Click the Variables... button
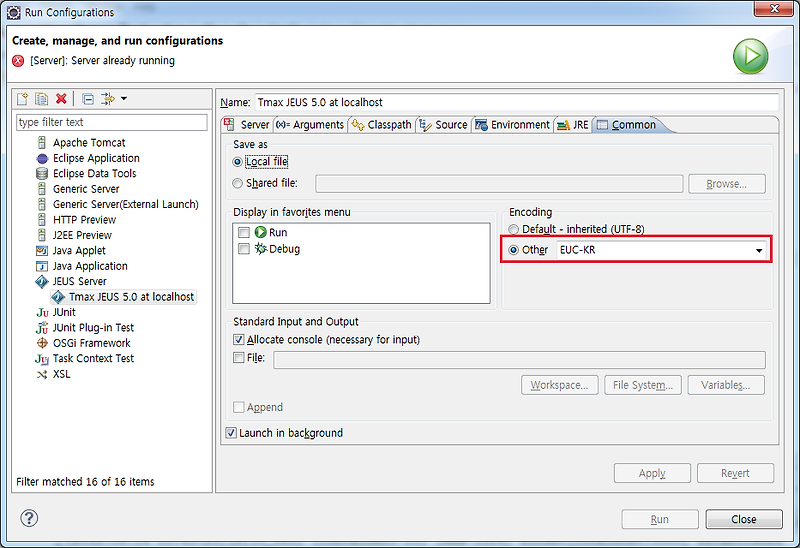Viewport: 800px width, 548px height. click(x=726, y=385)
